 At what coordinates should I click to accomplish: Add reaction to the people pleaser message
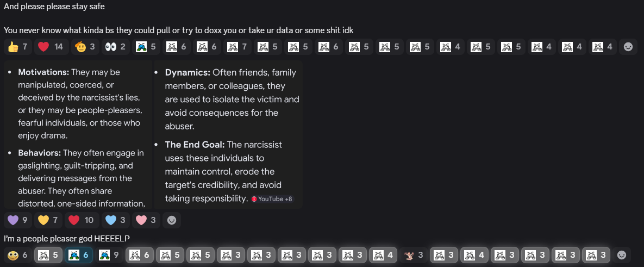[x=622, y=255]
